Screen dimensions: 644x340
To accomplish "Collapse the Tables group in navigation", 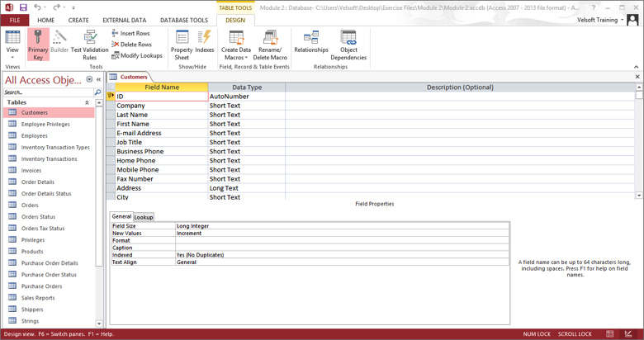I will tap(87, 102).
